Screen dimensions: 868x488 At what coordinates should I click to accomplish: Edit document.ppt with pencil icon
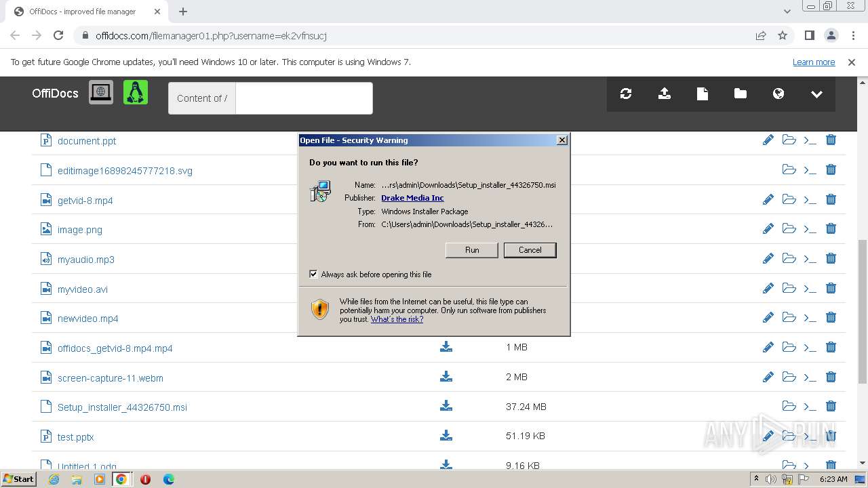click(768, 140)
